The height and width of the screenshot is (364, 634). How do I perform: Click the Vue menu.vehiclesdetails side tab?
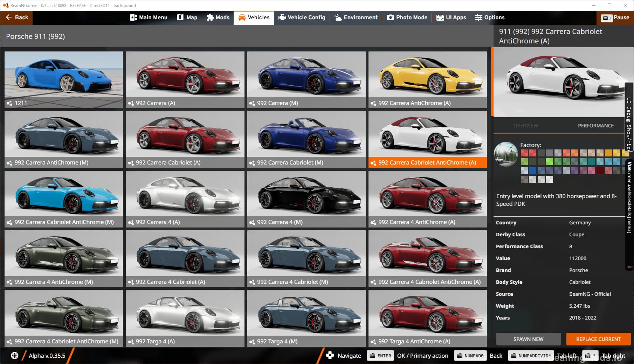pyautogui.click(x=629, y=215)
